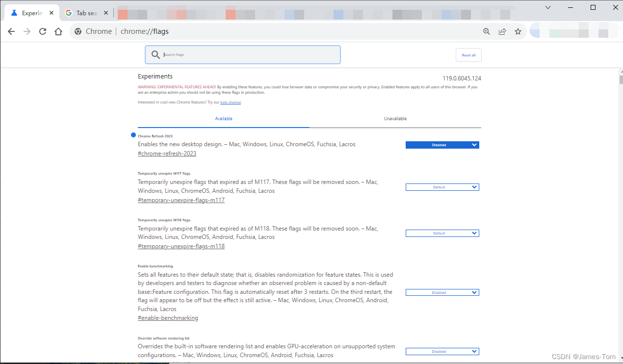
Task: Click the #enable-benchmarking link
Action: point(168,318)
